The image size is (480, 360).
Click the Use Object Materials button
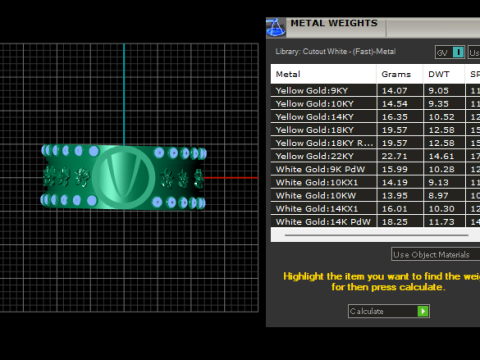(x=435, y=255)
